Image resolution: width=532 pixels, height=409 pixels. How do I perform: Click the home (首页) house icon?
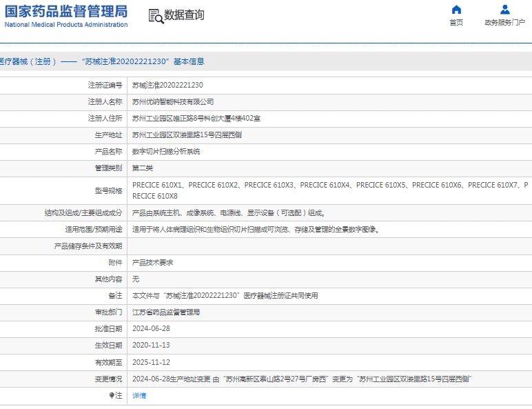pyautogui.click(x=456, y=10)
